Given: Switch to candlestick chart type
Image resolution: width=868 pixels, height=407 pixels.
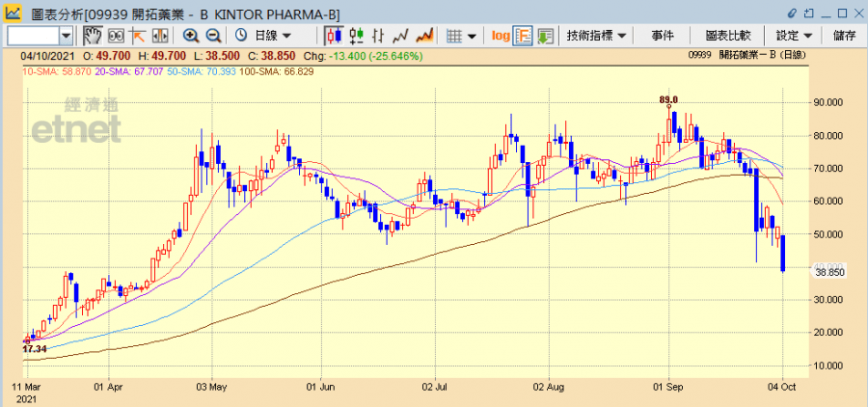Looking at the screenshot, I should 334,36.
